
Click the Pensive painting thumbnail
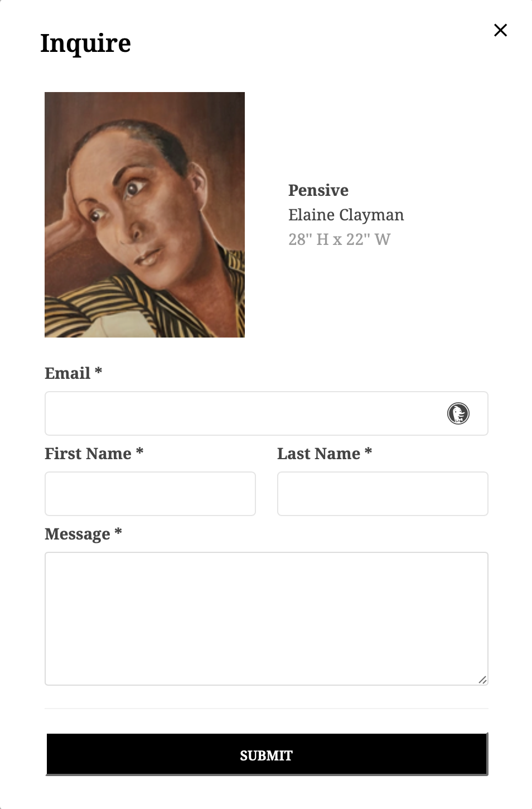point(144,215)
